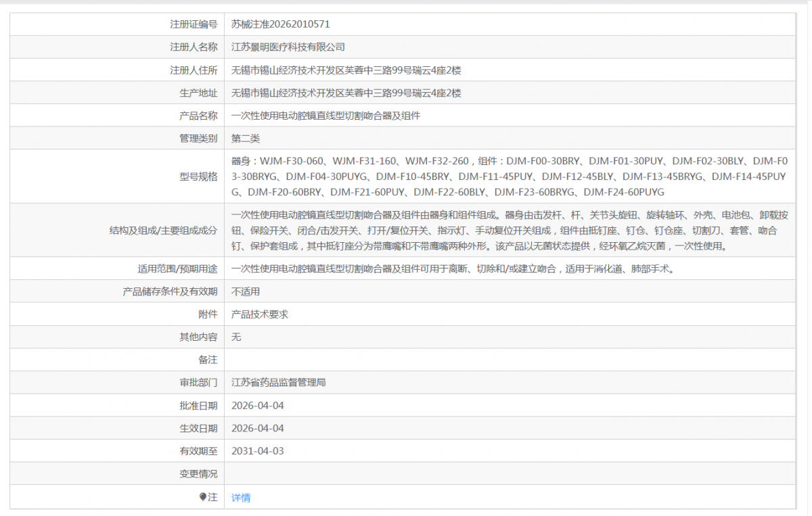Click the 结构及组成/主要组成成分 label
Screen dimensions: 812x516
point(163,231)
